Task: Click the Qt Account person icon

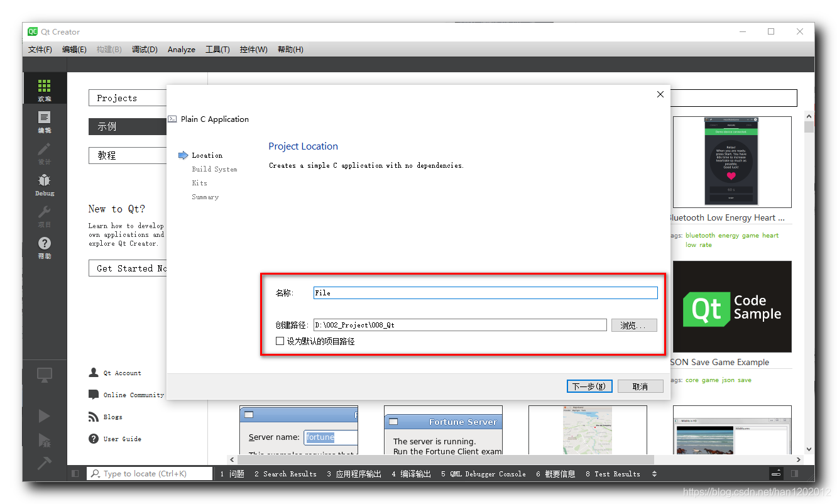Action: 94,373
